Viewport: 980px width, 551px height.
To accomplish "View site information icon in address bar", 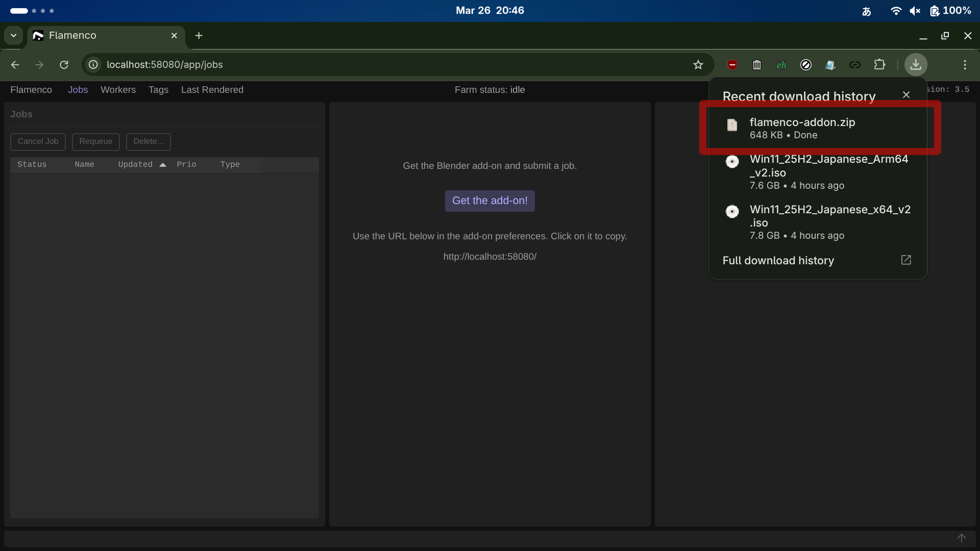I will [x=93, y=65].
